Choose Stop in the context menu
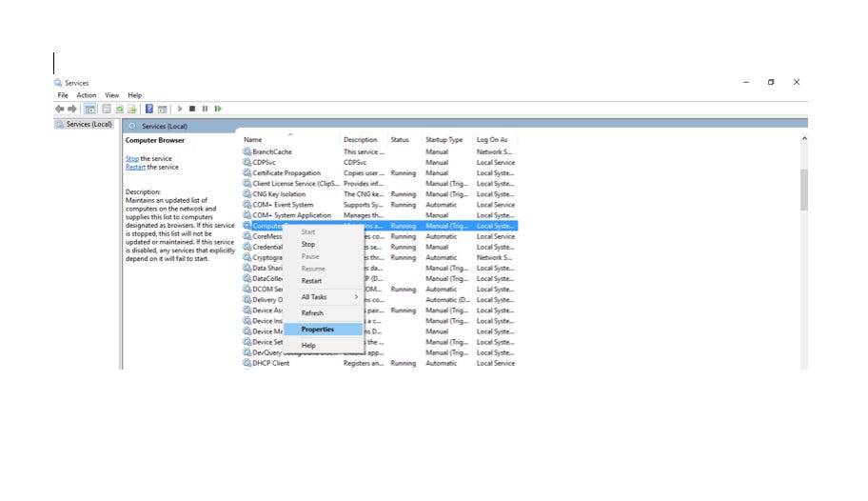 324,244
